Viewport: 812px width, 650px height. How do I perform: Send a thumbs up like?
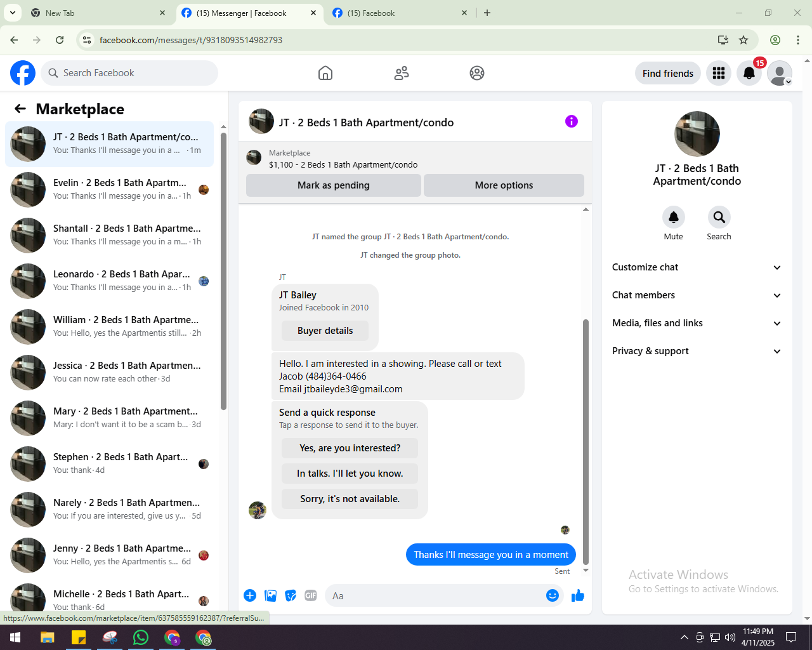[578, 595]
